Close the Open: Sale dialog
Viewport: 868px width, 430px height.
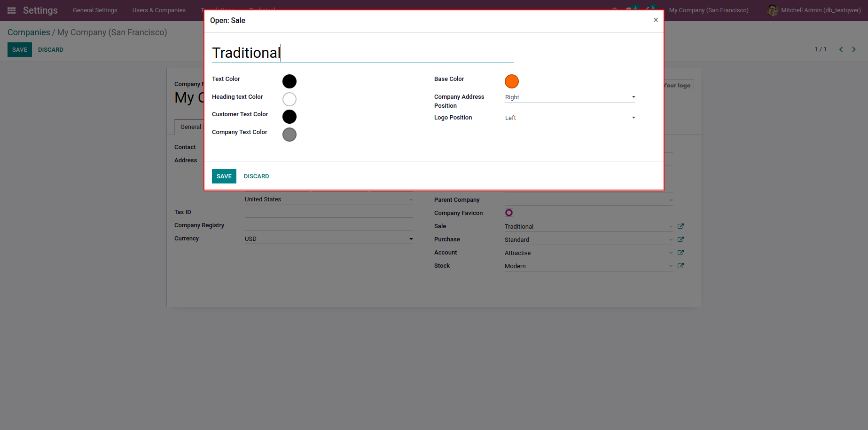pyautogui.click(x=656, y=20)
